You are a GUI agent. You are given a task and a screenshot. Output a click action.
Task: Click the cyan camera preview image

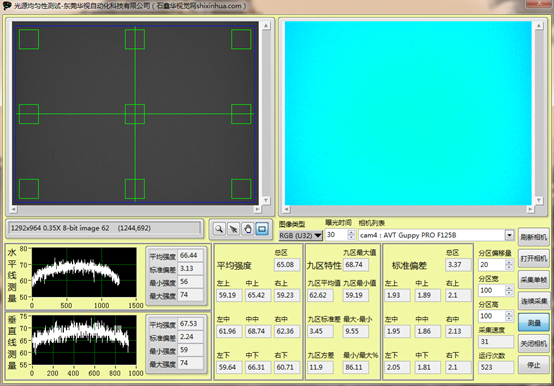408,113
